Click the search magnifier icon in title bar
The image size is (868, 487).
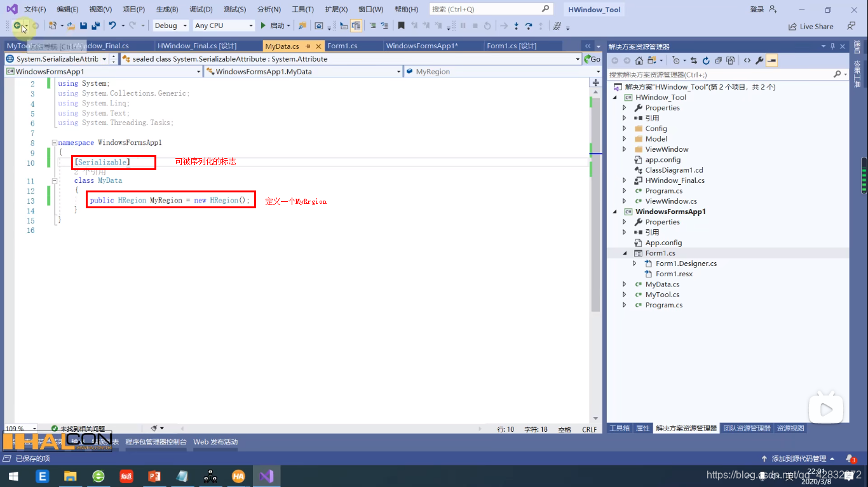(546, 9)
